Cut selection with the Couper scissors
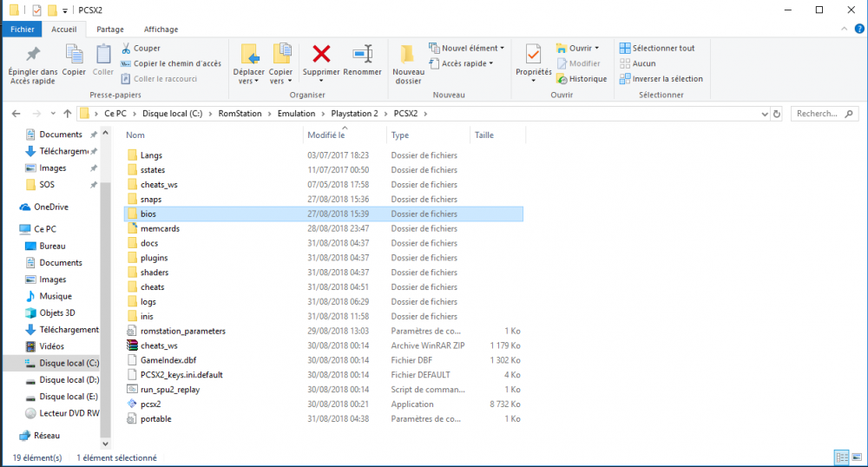Image resolution: width=868 pixels, height=467 pixels. click(141, 48)
